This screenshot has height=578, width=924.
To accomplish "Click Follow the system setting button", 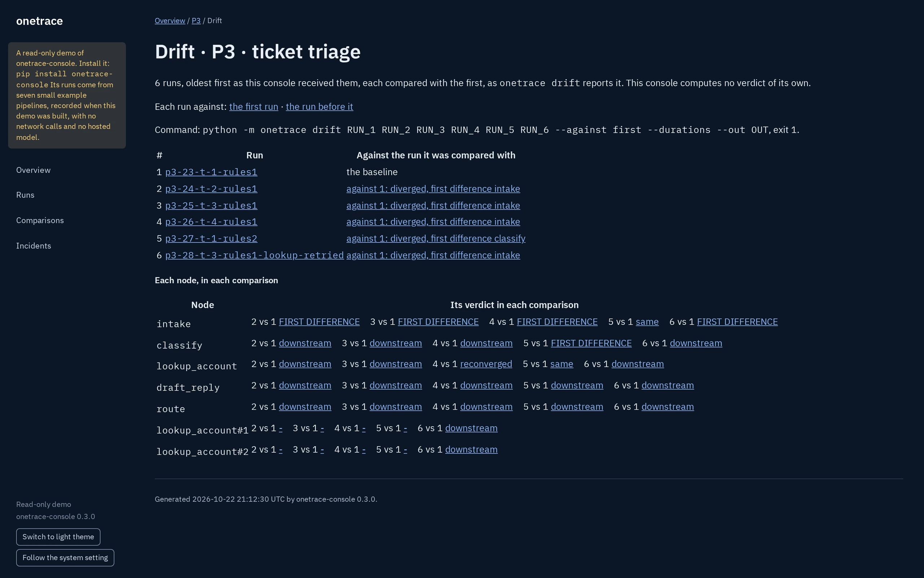I will (x=65, y=558).
